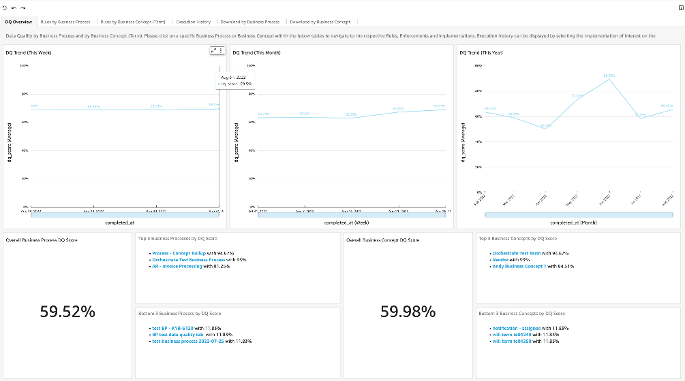
Task: Click the peak data point in This Year chart
Action: (x=609, y=79)
